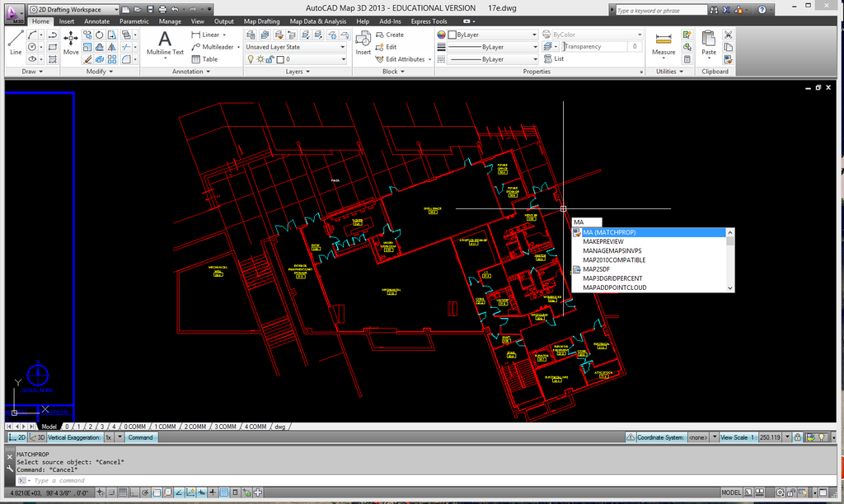Open the Map Drafting ribbon tab
This screenshot has height=504, width=844.
(261, 21)
